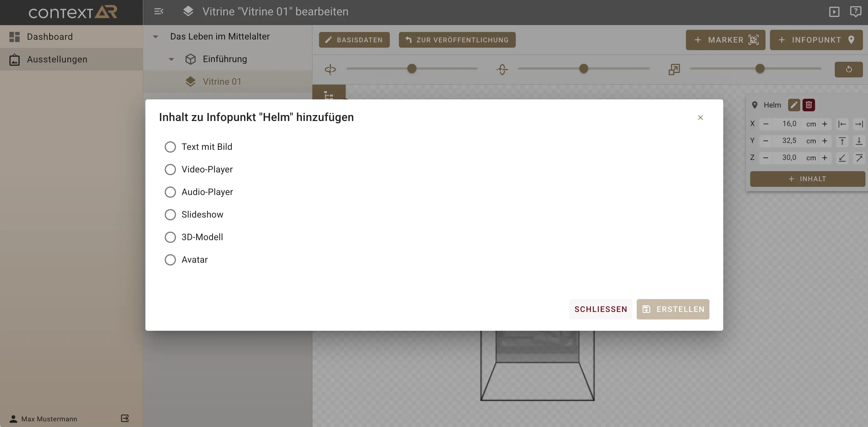
Task: Click the logout icon beside Max Mustermann
Action: [125, 418]
